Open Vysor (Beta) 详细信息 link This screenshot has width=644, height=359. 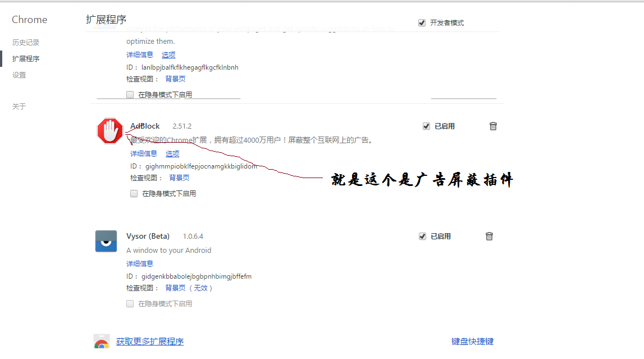140,263
